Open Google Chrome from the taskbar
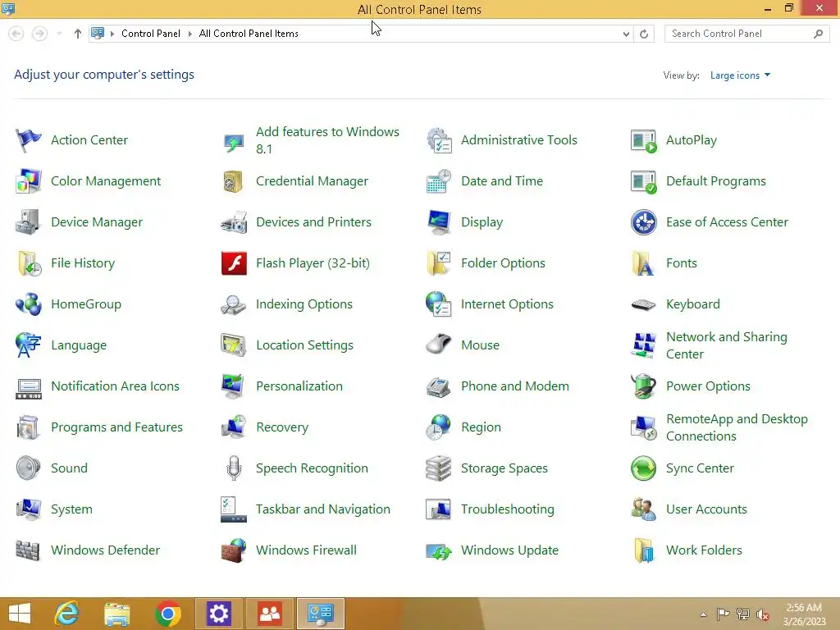The height and width of the screenshot is (630, 840). click(x=167, y=614)
